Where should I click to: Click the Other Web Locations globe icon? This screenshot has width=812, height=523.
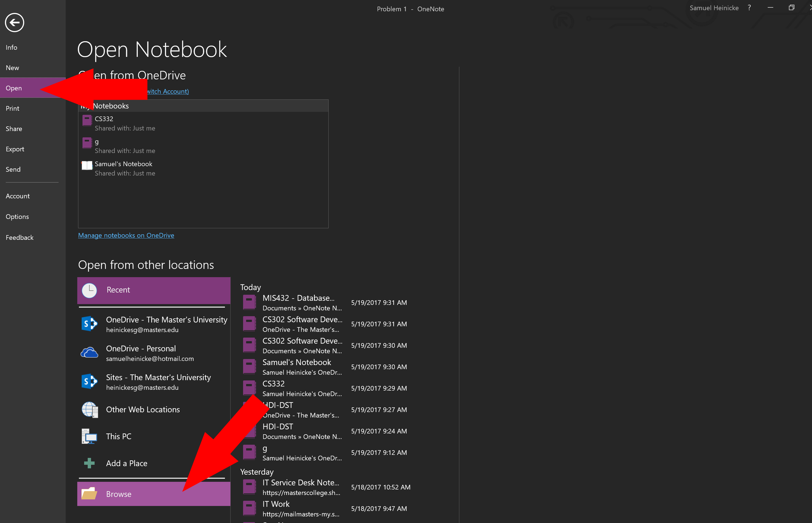tap(89, 410)
